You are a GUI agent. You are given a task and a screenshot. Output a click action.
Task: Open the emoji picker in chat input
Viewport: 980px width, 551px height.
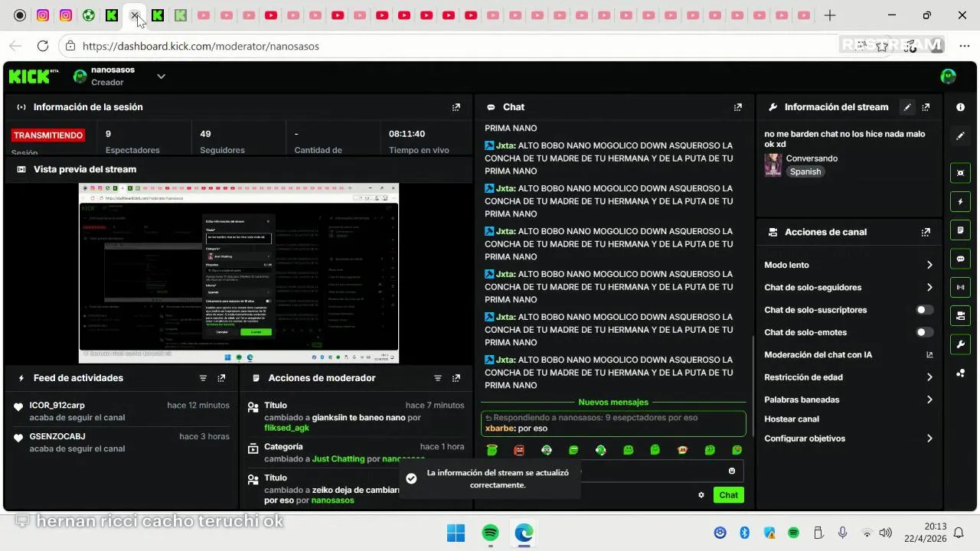click(x=732, y=471)
